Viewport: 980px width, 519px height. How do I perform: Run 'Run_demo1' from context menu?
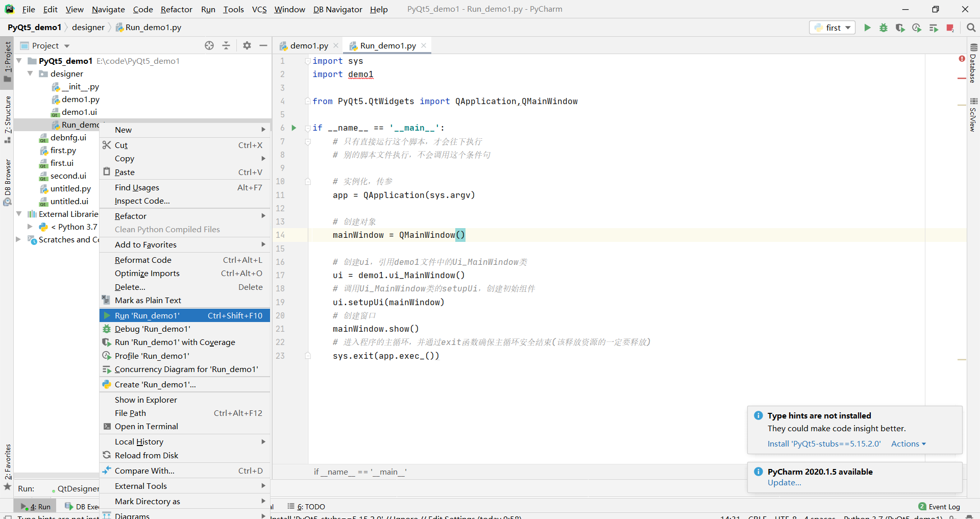coord(185,315)
